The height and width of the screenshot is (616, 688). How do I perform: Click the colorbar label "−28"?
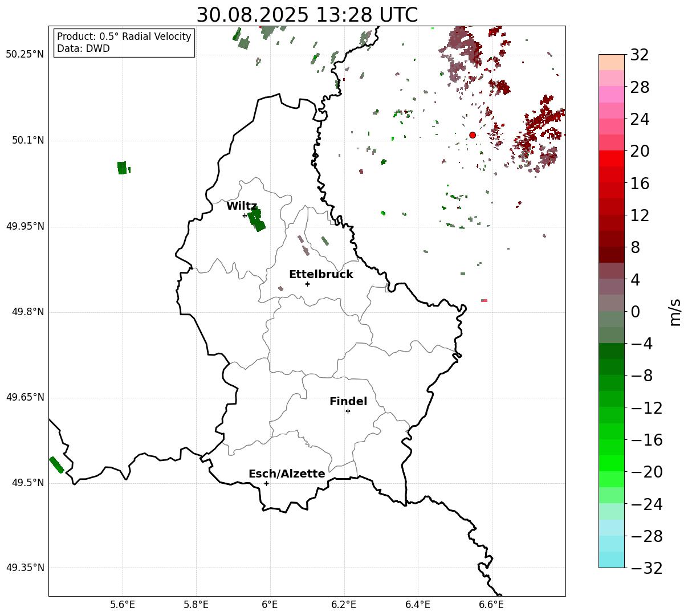(646, 536)
